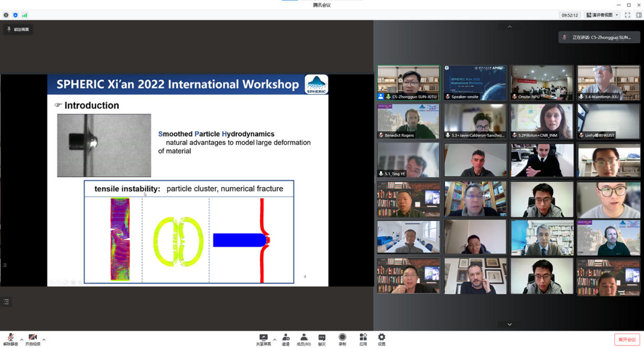
Task: Check the green network signal icon
Action: point(25,15)
